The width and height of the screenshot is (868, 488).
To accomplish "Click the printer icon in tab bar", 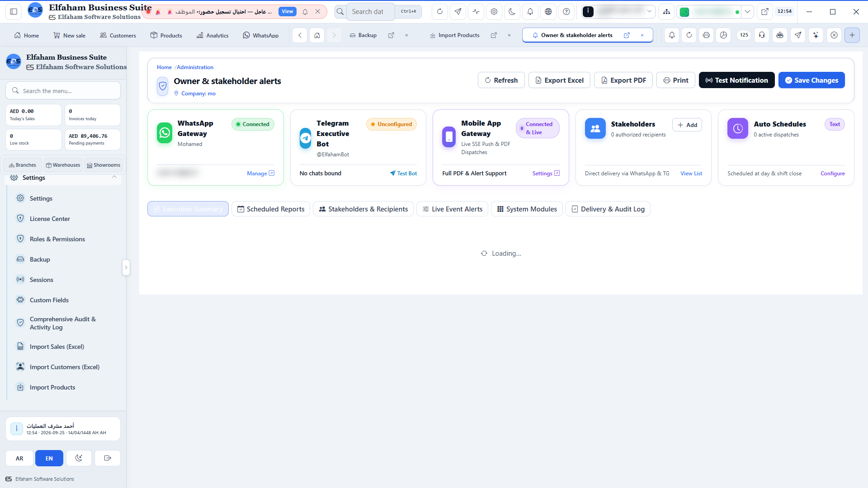I will coord(706,35).
